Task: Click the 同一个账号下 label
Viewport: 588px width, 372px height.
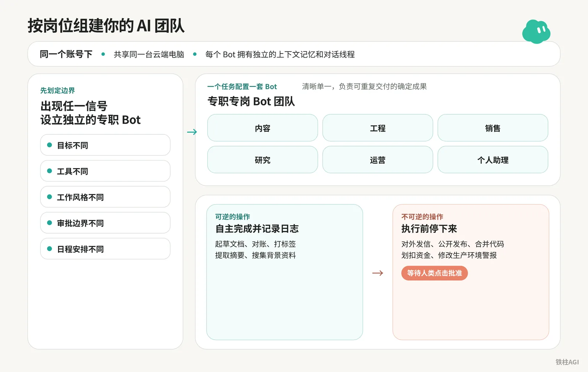Action: 66,54
